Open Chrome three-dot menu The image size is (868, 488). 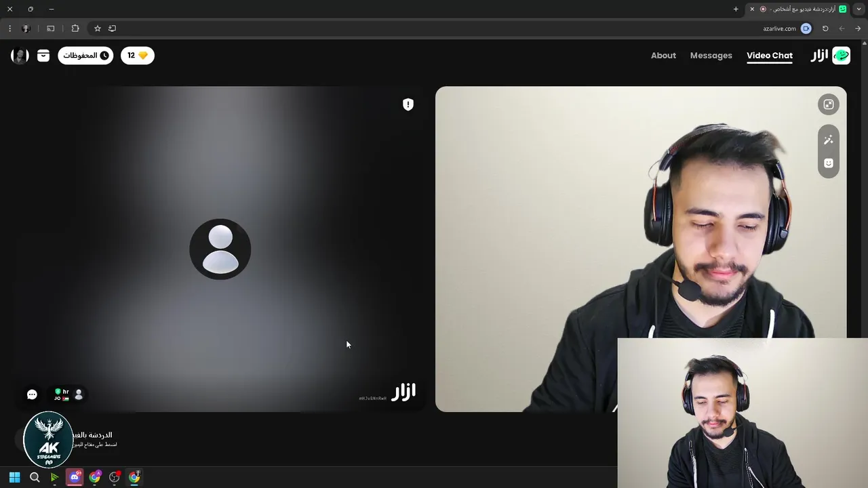pyautogui.click(x=9, y=28)
